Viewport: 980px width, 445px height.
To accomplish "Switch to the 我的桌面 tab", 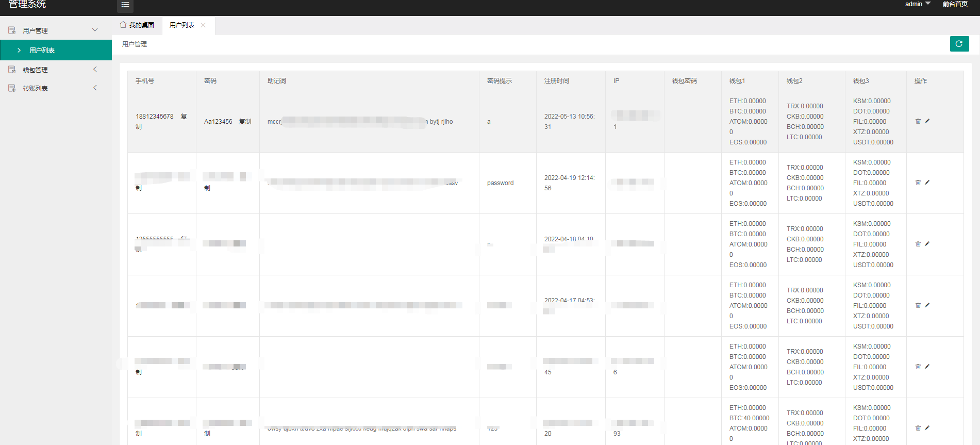I will pyautogui.click(x=137, y=25).
